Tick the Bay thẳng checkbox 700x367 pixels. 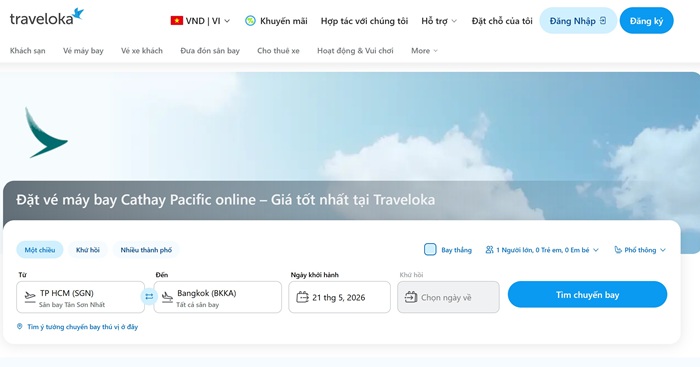(x=430, y=250)
